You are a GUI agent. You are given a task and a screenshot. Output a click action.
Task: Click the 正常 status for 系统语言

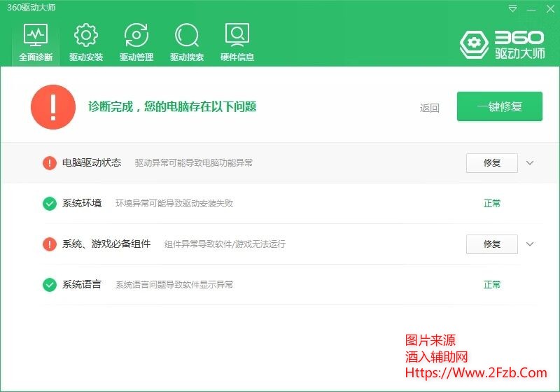[x=492, y=284]
